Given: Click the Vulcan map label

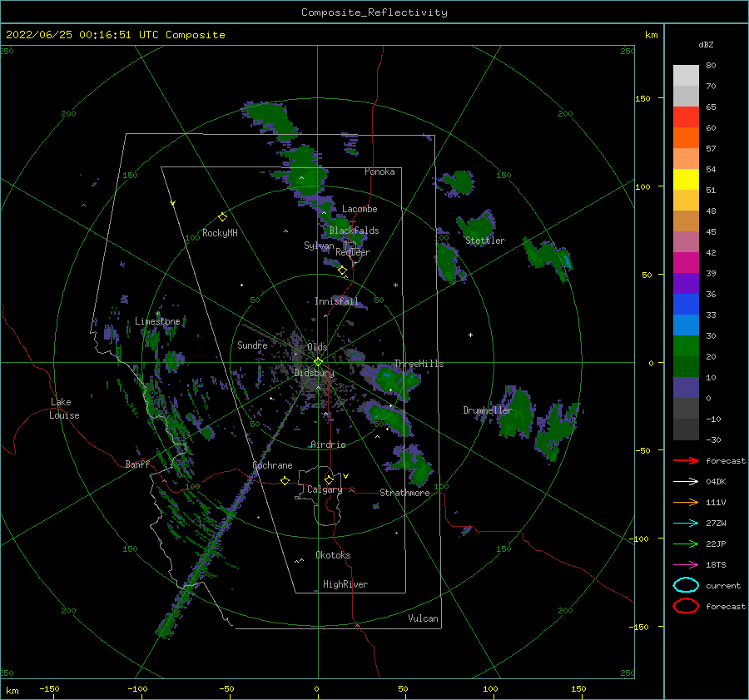Looking at the screenshot, I should (423, 618).
